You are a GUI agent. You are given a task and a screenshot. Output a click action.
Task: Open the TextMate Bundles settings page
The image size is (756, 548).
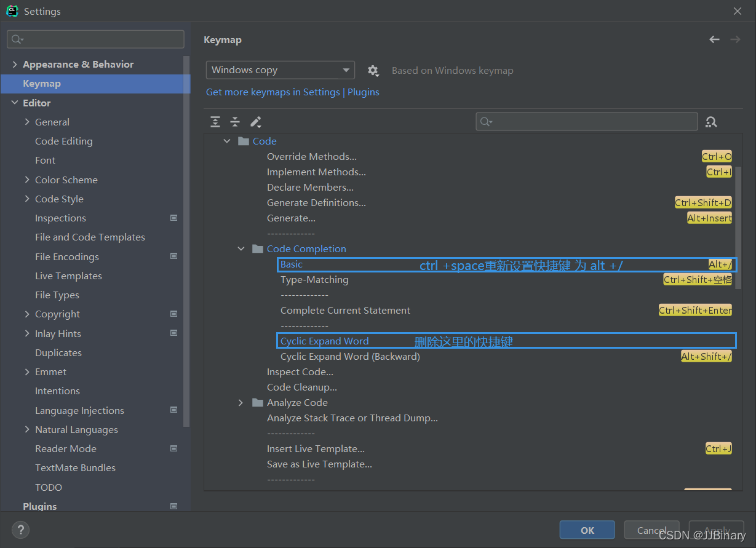[x=75, y=467]
